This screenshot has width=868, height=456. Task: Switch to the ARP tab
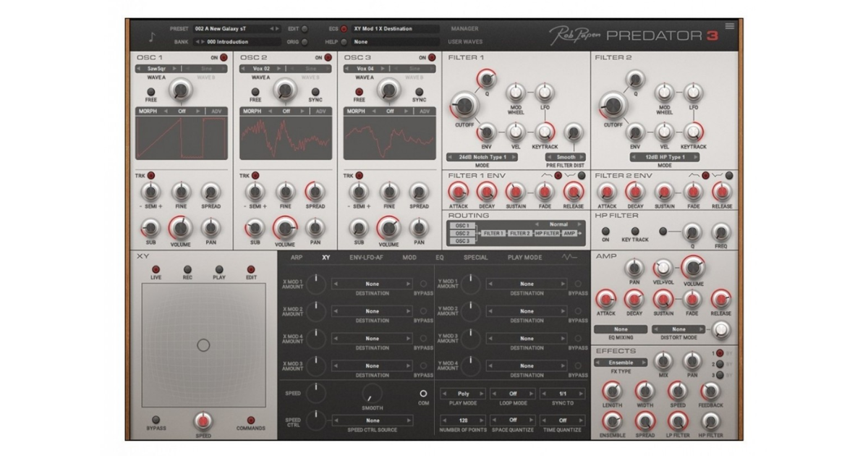pyautogui.click(x=297, y=257)
